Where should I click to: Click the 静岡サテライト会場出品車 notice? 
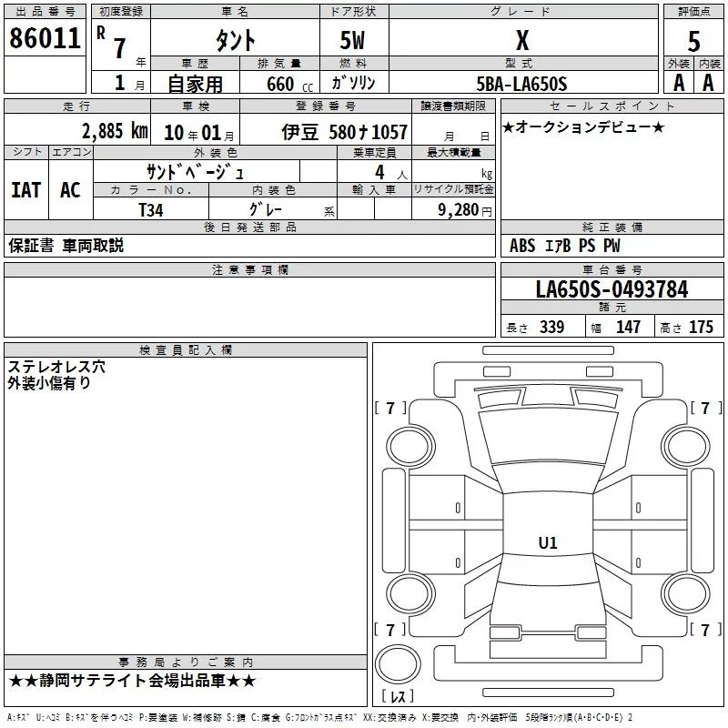pyautogui.click(x=132, y=681)
